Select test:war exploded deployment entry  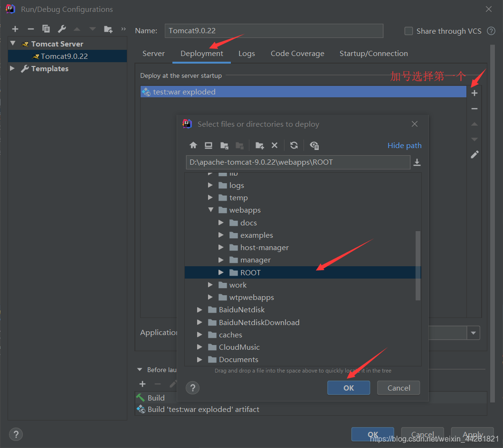304,92
